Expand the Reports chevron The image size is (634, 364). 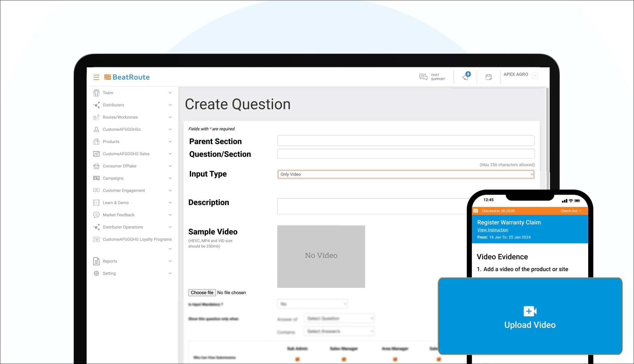pos(170,261)
